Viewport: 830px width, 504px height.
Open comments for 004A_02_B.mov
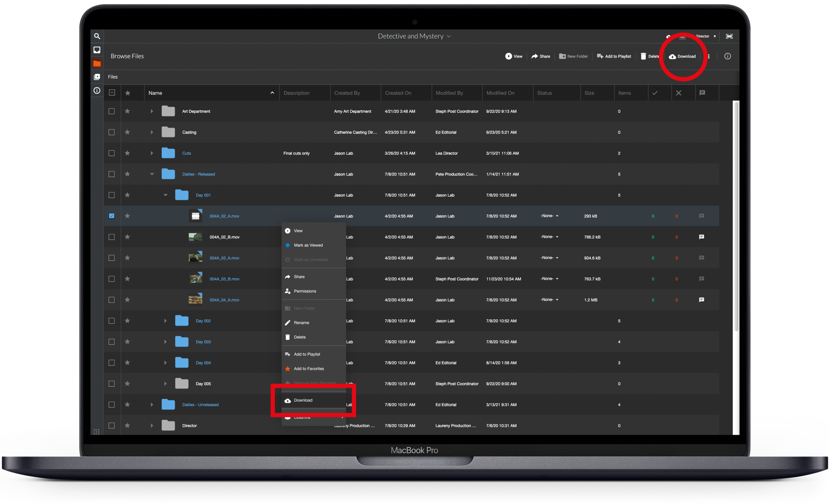(x=701, y=237)
